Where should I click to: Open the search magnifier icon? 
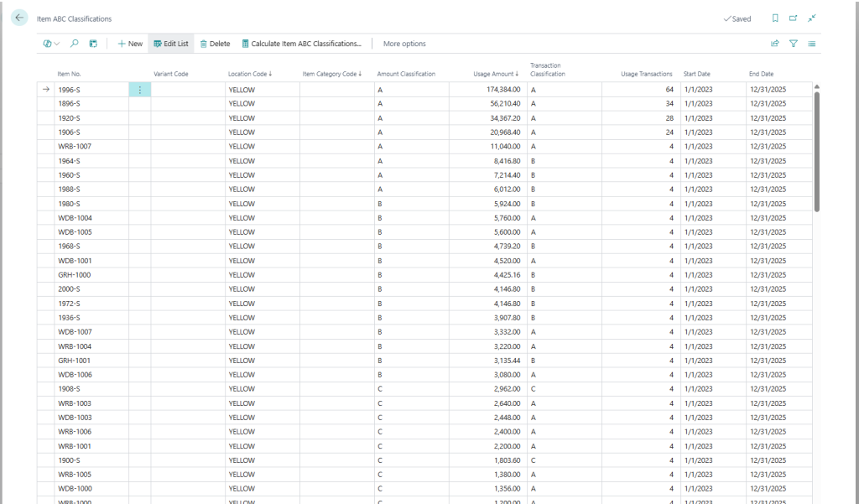(x=75, y=44)
